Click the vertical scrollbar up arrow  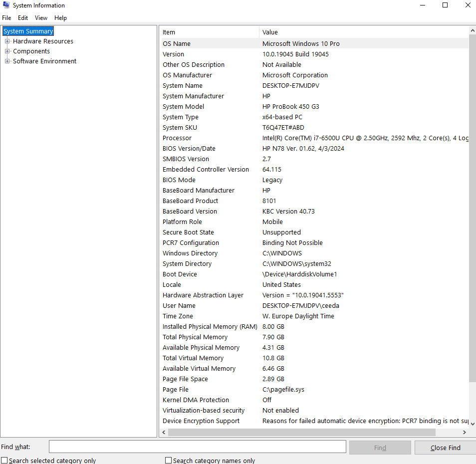pos(473,30)
